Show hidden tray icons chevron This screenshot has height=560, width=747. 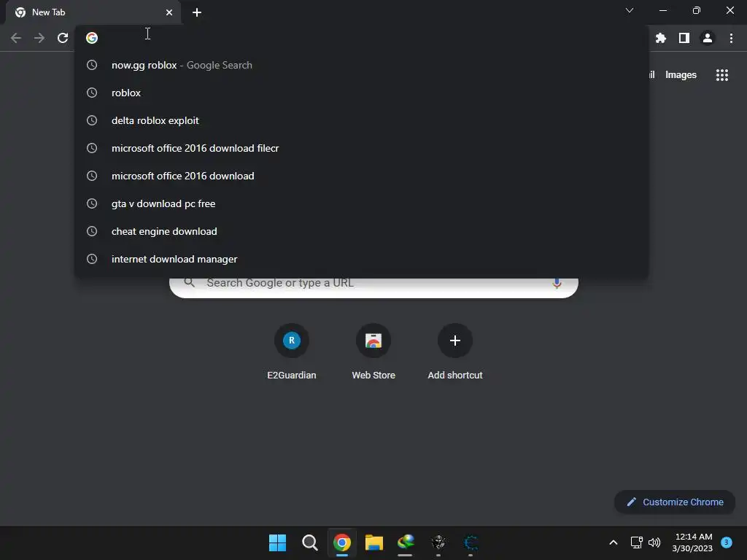coord(613,542)
